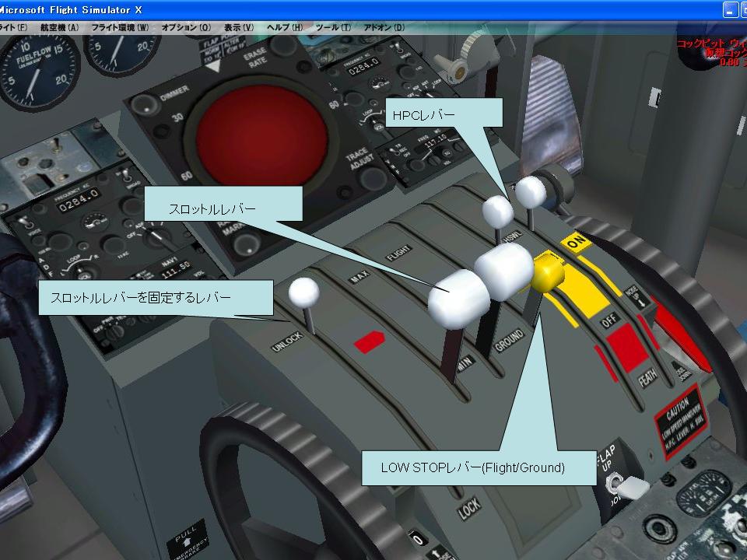This screenshot has height=560, width=747.
Task: Turn the ERASE RATE knob
Action: click(x=285, y=45)
